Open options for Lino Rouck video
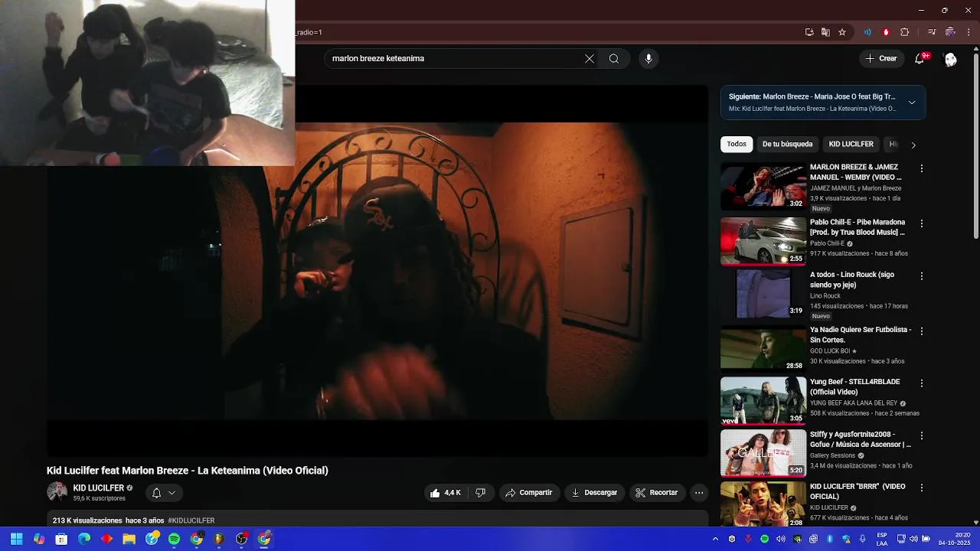Viewport: 980px width, 551px height. [922, 275]
